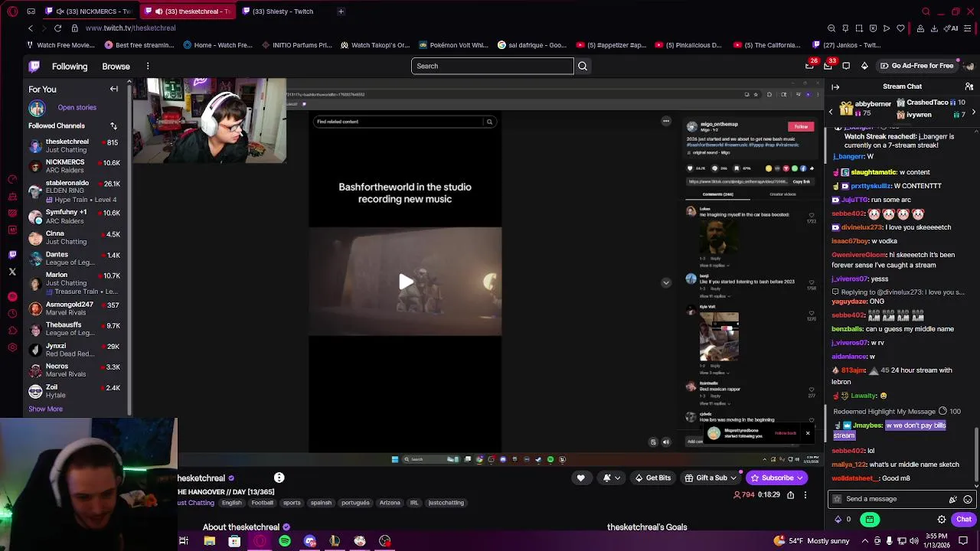Reload the page button
The height and width of the screenshot is (551, 980).
tap(57, 28)
